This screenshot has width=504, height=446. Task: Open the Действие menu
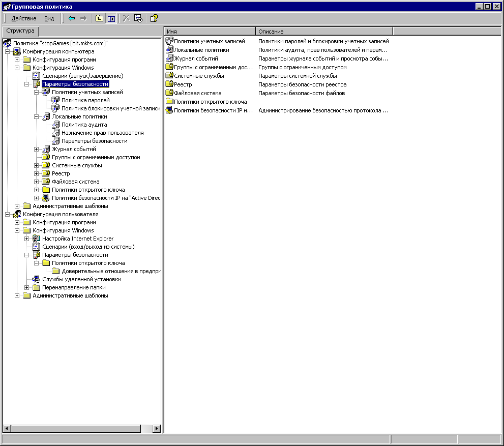(24, 19)
